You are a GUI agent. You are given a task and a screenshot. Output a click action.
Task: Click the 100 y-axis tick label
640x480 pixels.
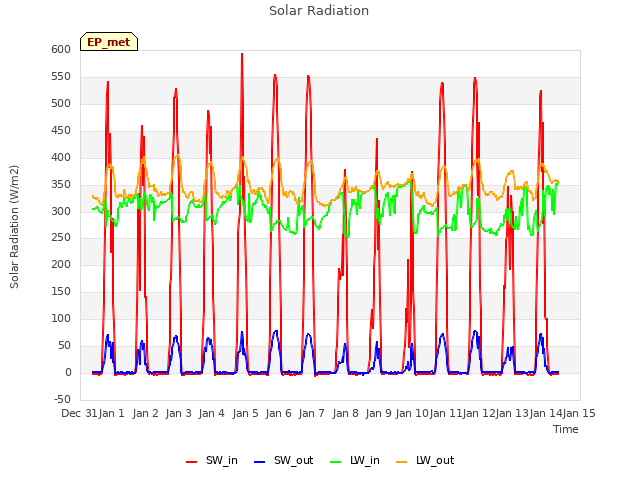click(x=61, y=318)
